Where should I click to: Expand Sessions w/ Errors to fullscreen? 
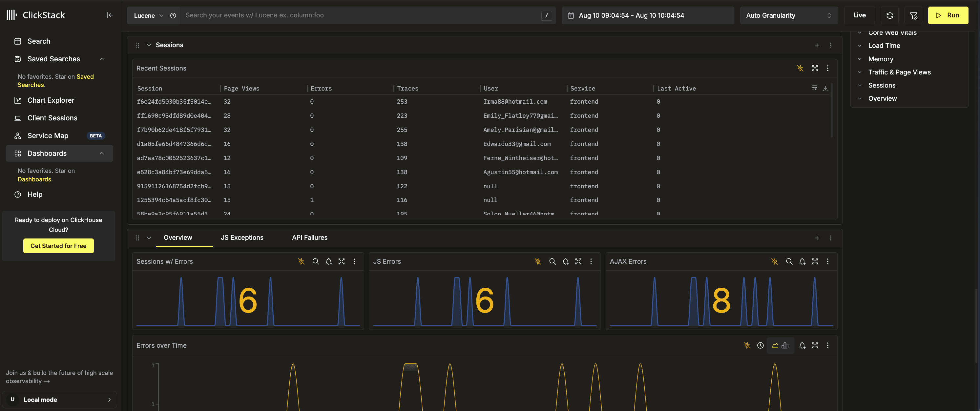click(x=342, y=261)
